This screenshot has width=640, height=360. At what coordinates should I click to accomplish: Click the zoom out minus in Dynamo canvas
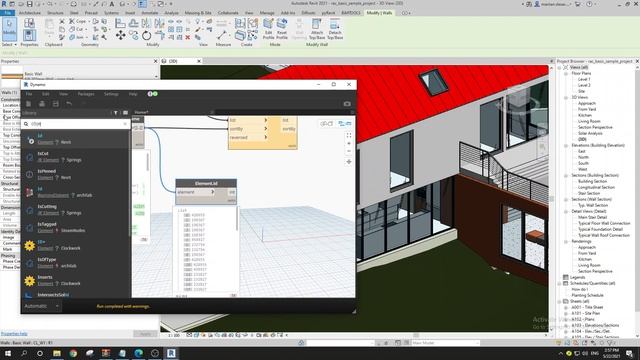[x=349, y=151]
